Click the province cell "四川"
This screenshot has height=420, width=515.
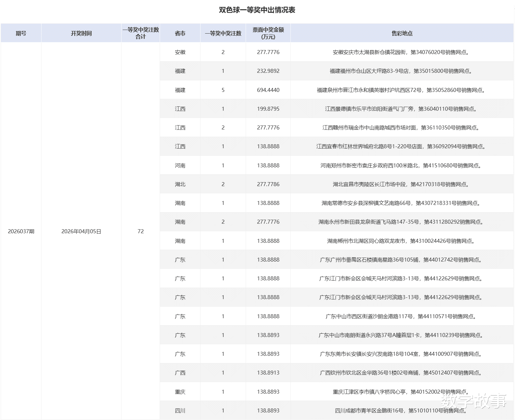[180, 410]
